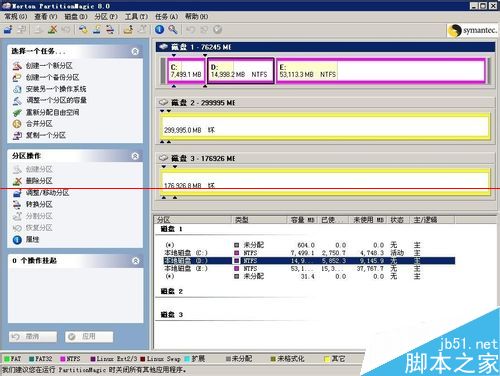Click the 状态 column header
The image size is (500, 376).
tap(399, 220)
